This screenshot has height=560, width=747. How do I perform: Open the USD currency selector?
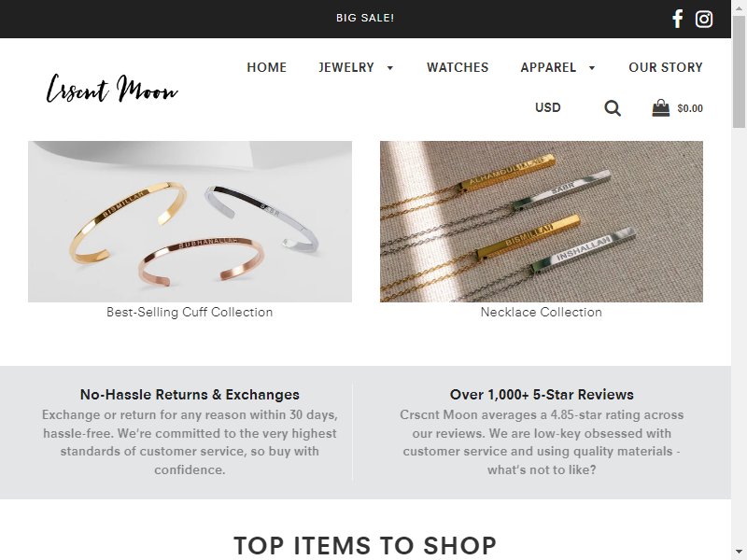548,107
